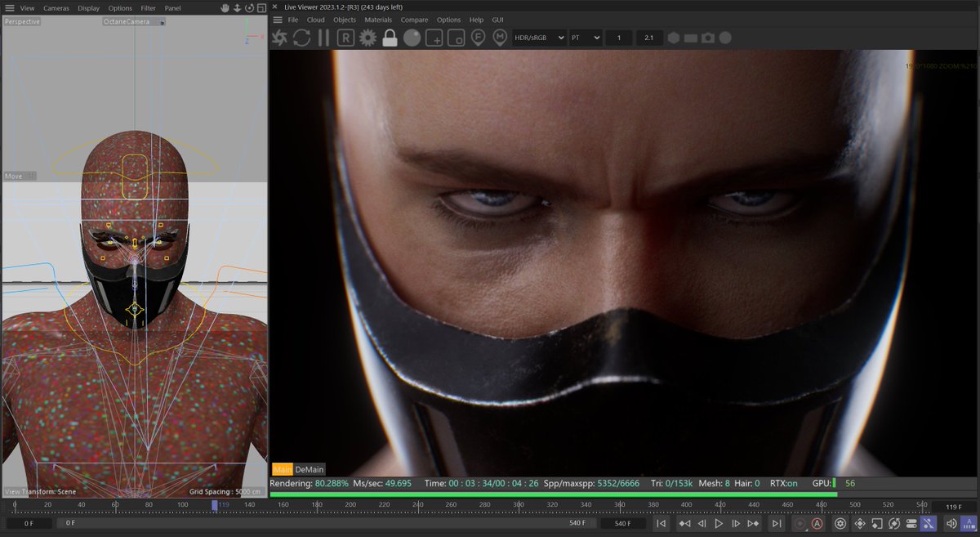Open the Cameras menu
The height and width of the screenshot is (537, 980).
point(56,8)
